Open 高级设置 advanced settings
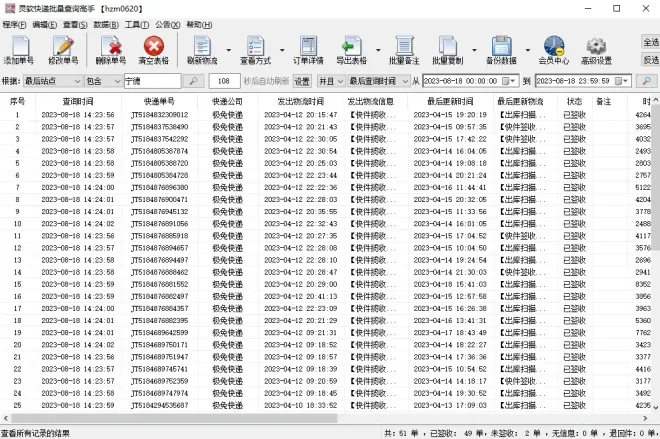660x439 pixels. (x=597, y=49)
